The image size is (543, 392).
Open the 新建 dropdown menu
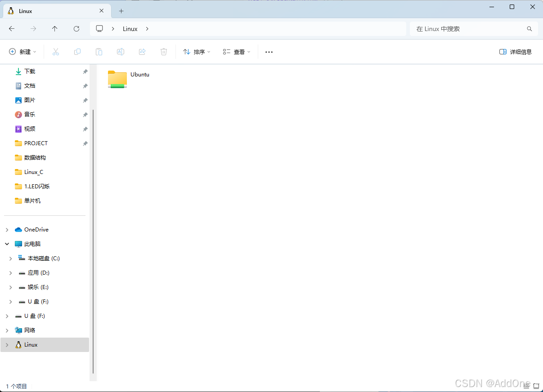[x=22, y=52]
